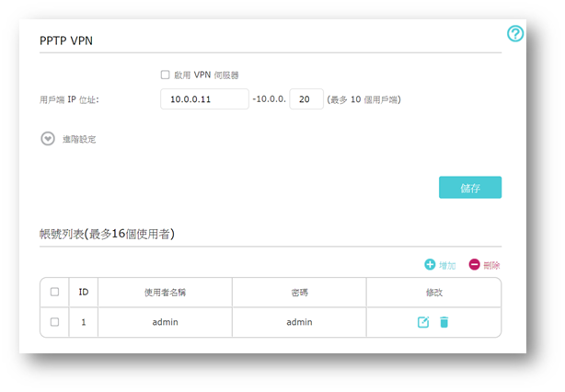
Task: Click the 進階設定 text label
Action: point(79,140)
